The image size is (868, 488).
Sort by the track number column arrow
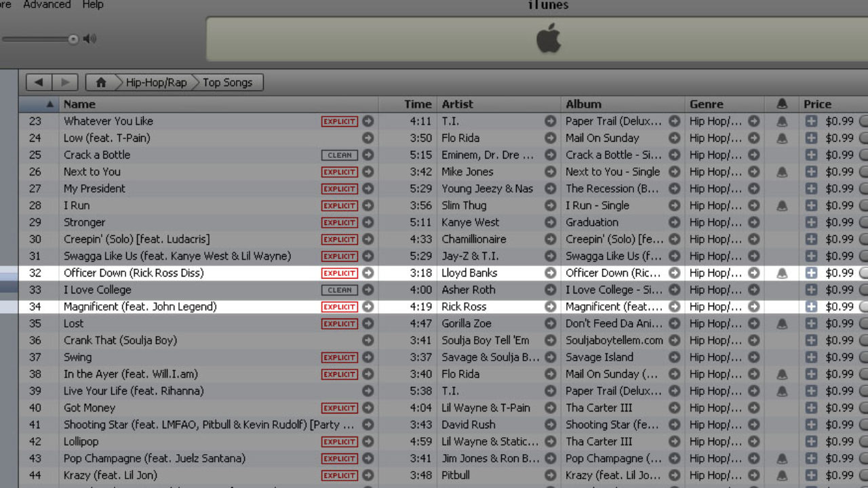50,104
